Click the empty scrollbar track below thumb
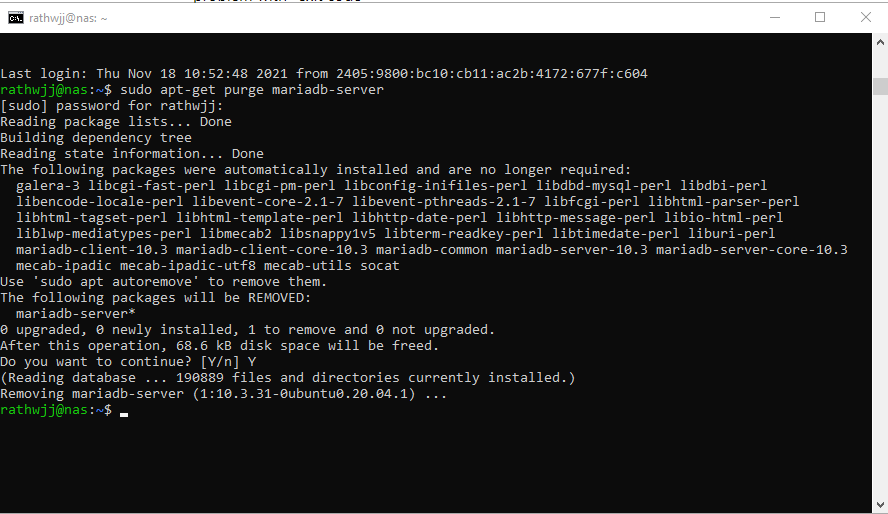The image size is (888, 514). click(879, 300)
